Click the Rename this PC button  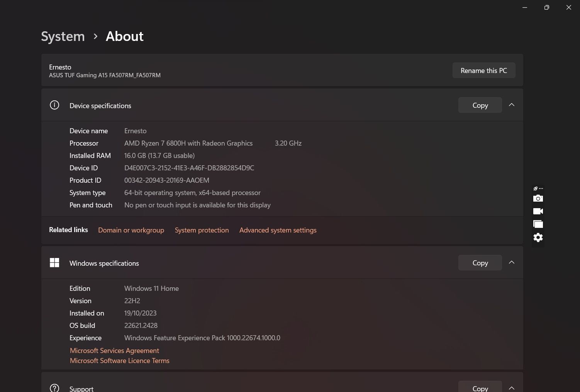484,70
